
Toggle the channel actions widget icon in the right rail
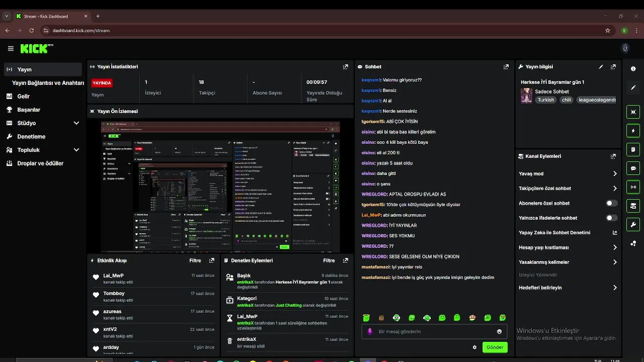click(x=633, y=206)
